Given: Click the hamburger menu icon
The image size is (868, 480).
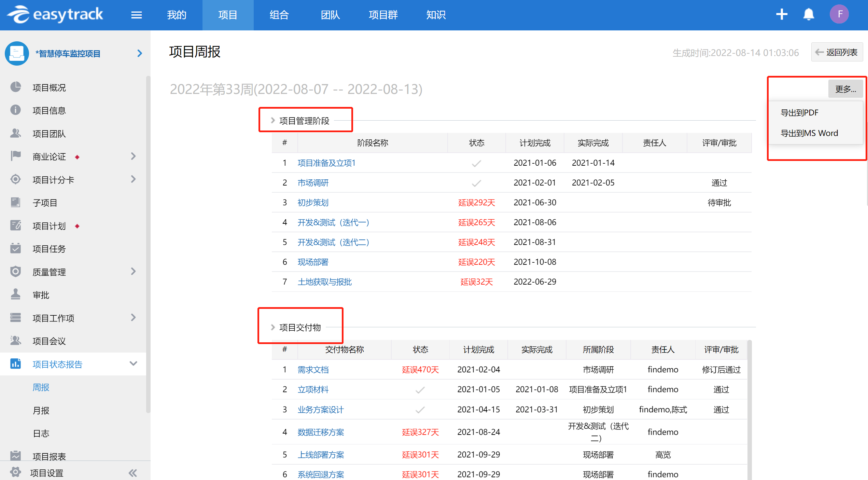Looking at the screenshot, I should [x=136, y=15].
